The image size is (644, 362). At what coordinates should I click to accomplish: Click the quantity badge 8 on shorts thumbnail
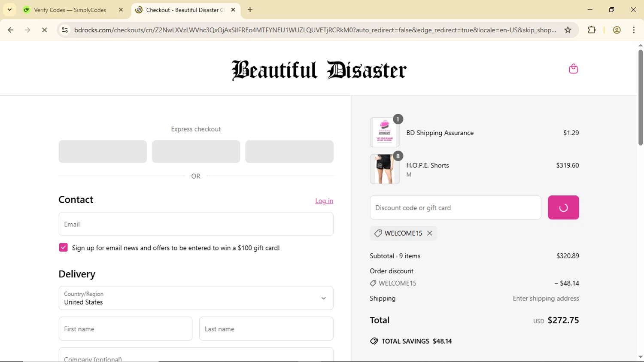[x=398, y=156]
